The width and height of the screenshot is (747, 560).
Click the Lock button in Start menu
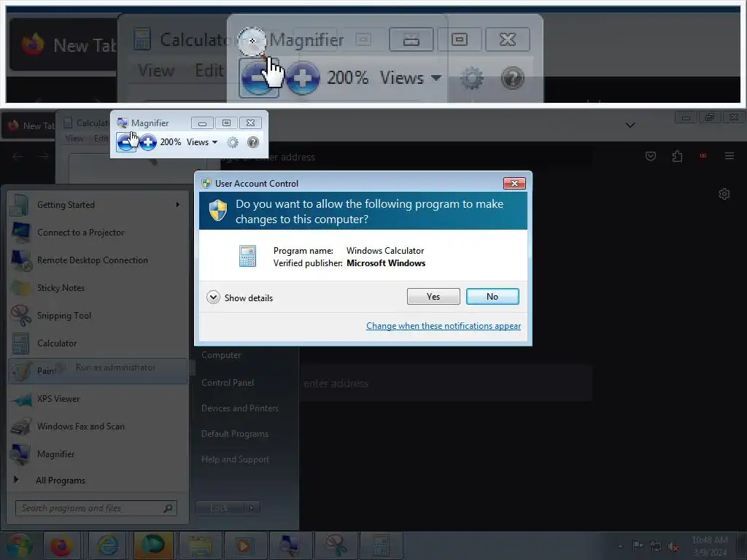pyautogui.click(x=219, y=508)
